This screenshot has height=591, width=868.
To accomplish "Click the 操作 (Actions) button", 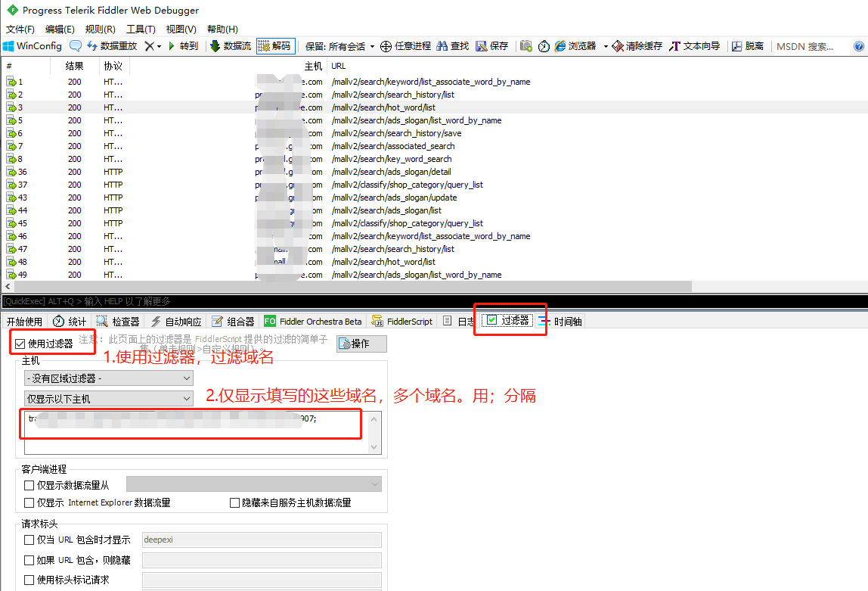I will pyautogui.click(x=361, y=344).
